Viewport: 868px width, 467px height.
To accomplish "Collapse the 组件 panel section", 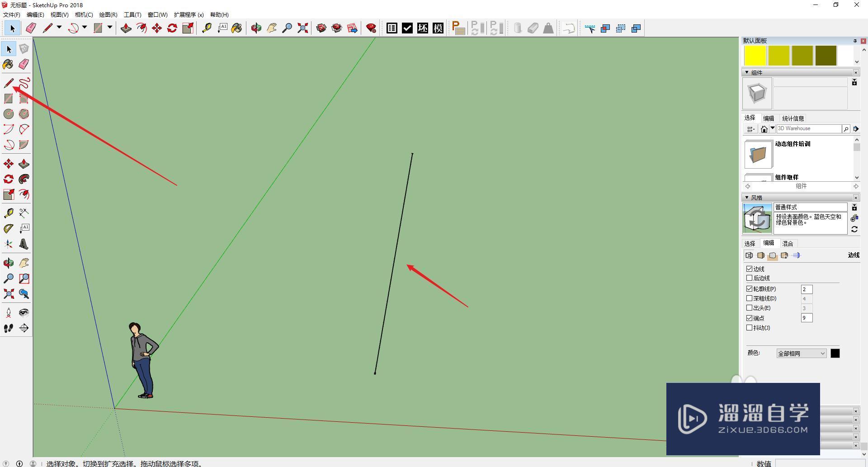I will click(747, 72).
